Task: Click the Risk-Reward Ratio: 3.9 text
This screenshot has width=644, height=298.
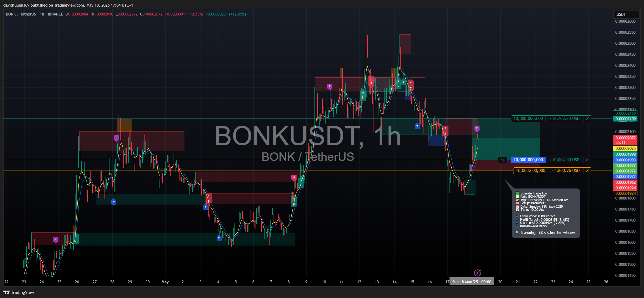Action: click(537, 226)
